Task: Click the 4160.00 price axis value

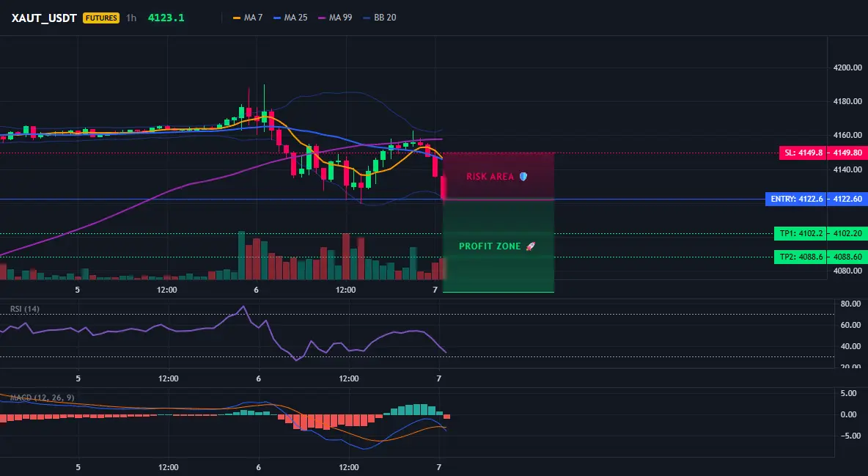Action: click(847, 135)
